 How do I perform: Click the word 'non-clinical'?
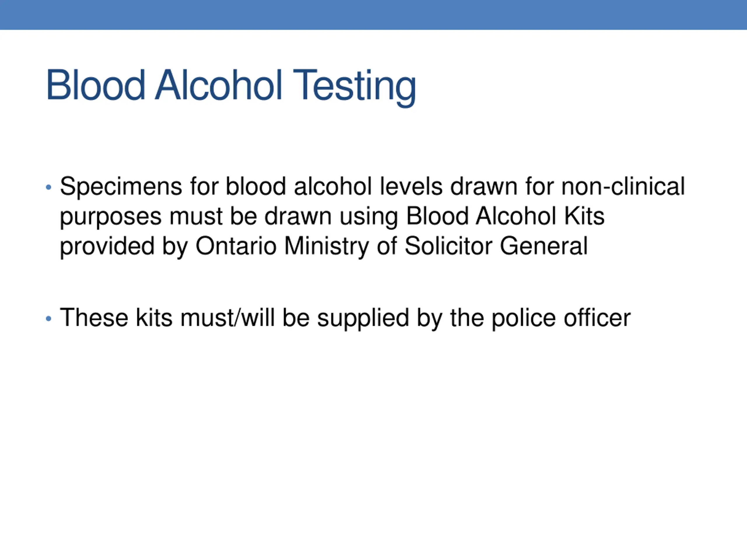(623, 186)
